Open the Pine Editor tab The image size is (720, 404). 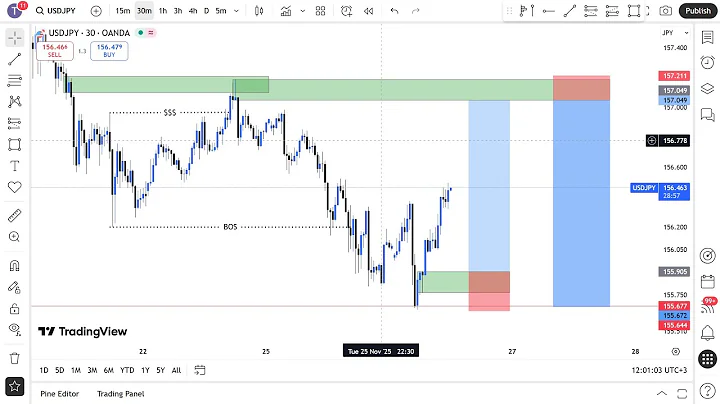click(60, 393)
